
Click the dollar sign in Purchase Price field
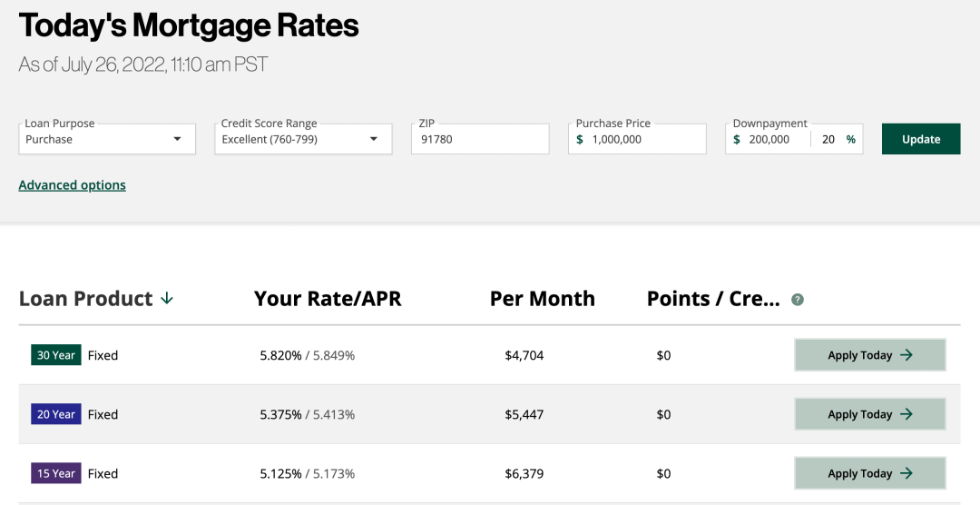click(x=580, y=140)
